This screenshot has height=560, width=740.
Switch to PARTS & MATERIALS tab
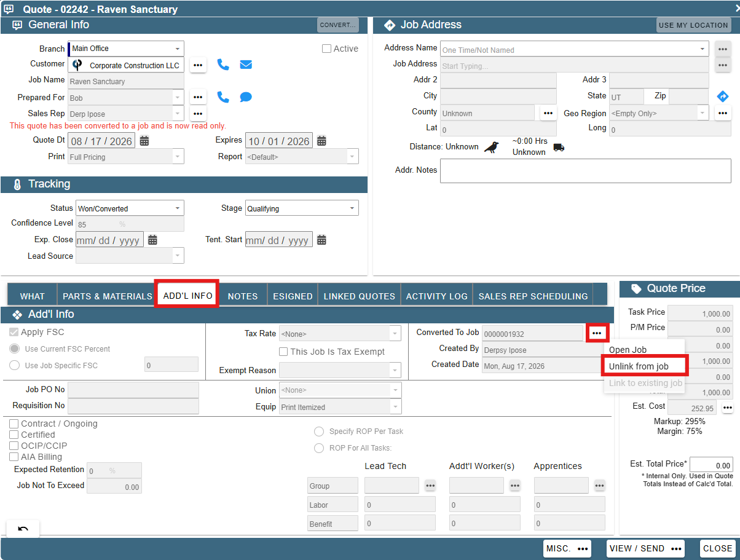tap(108, 296)
